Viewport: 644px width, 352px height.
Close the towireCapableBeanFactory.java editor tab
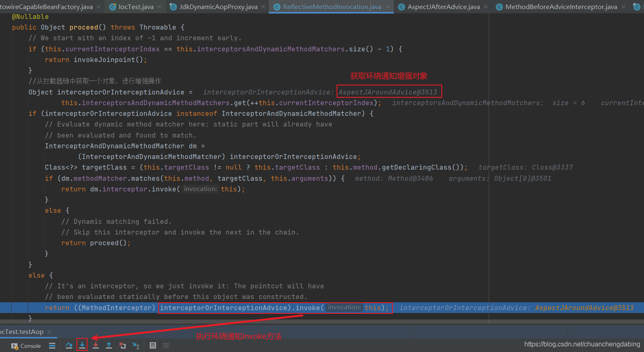click(x=99, y=7)
